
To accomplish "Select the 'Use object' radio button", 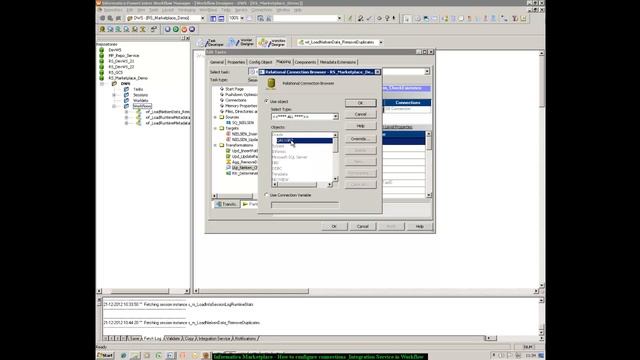I will coord(267,101).
